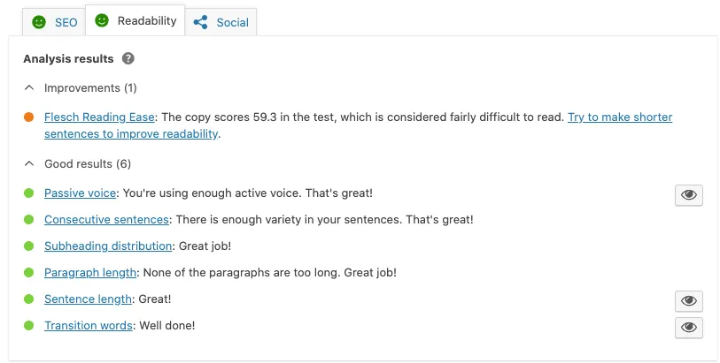Image resolution: width=720 pixels, height=363 pixels.
Task: Switch to the Social tab
Action: point(221,22)
